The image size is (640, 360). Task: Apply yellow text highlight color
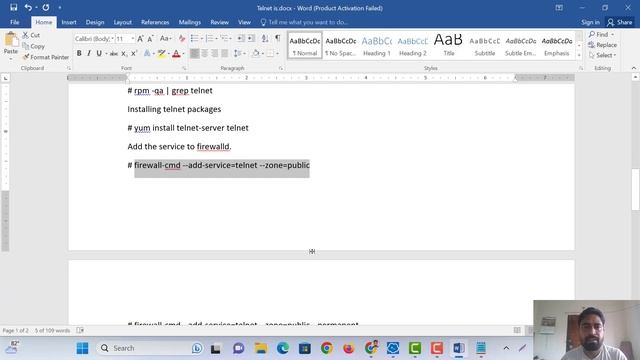point(161,53)
